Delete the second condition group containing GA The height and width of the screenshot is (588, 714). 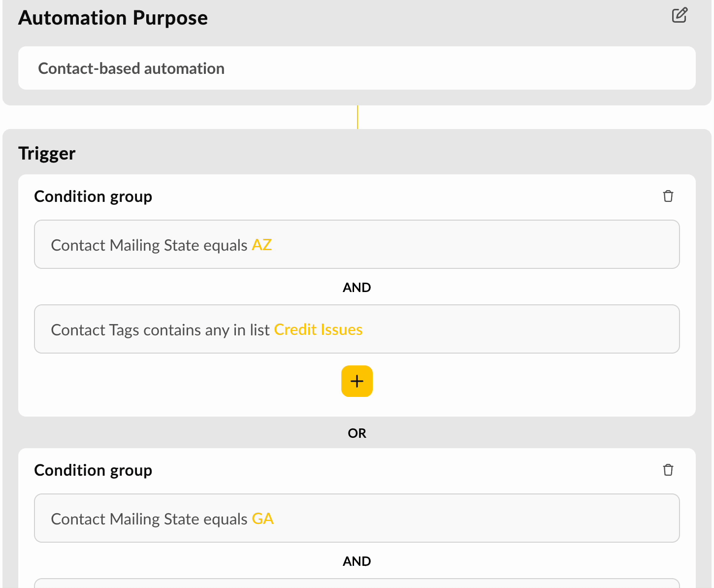point(668,470)
